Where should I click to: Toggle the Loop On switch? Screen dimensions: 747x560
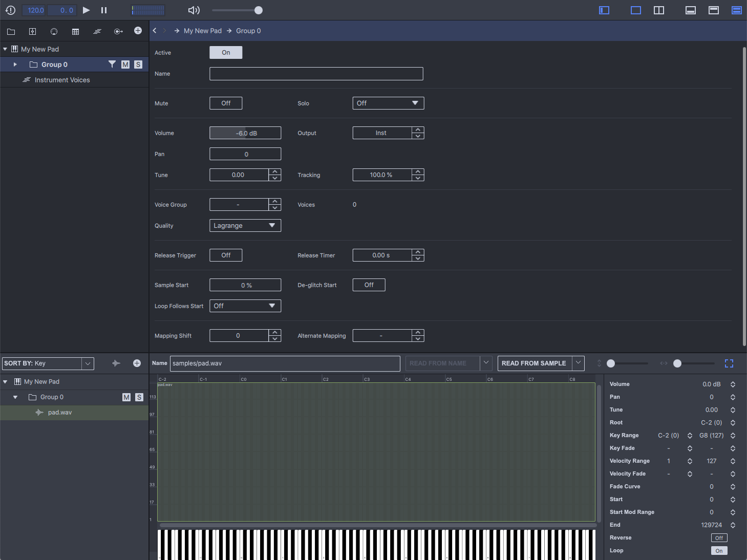click(719, 551)
